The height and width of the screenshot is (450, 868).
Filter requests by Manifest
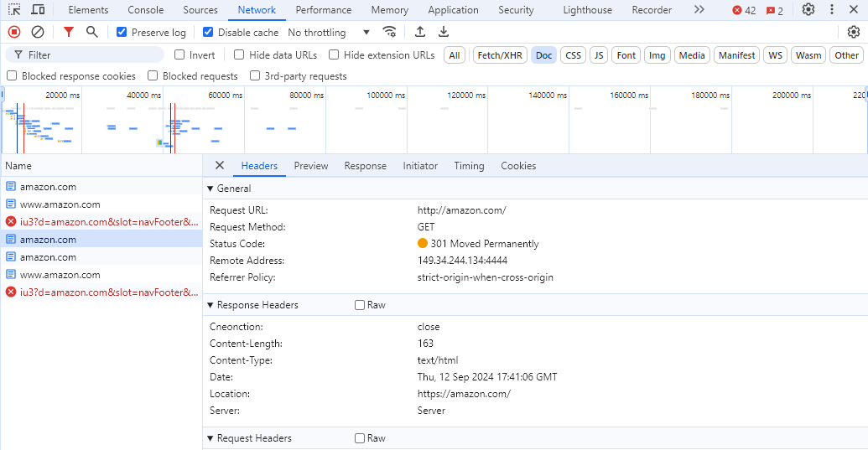[x=737, y=55]
